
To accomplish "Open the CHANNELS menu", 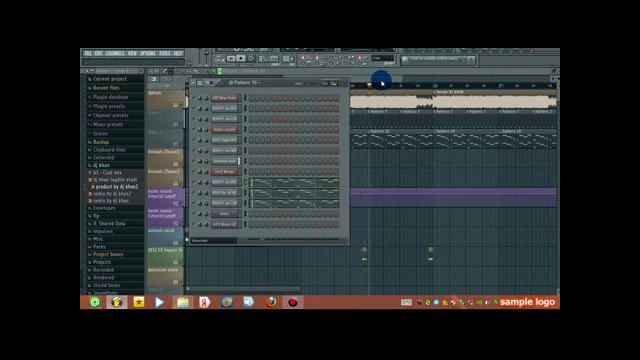I will tap(115, 53).
